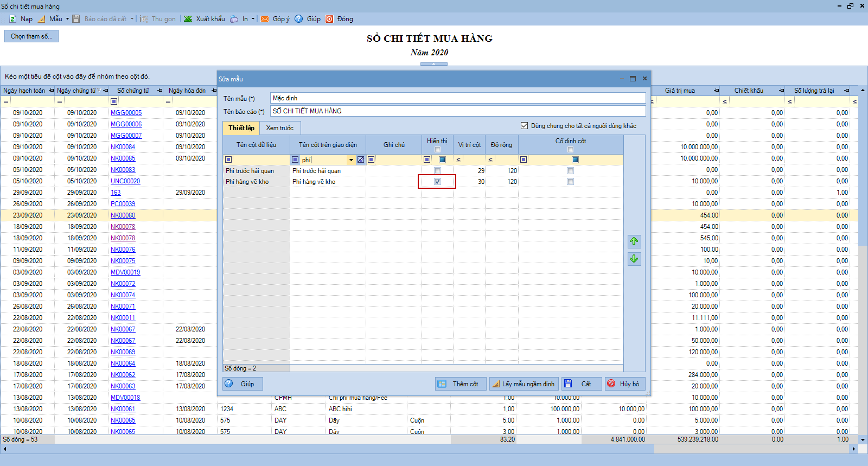Screen dimensions: 868x466
Task: Click Lấy mẫu ngầm định button
Action: tap(524, 384)
